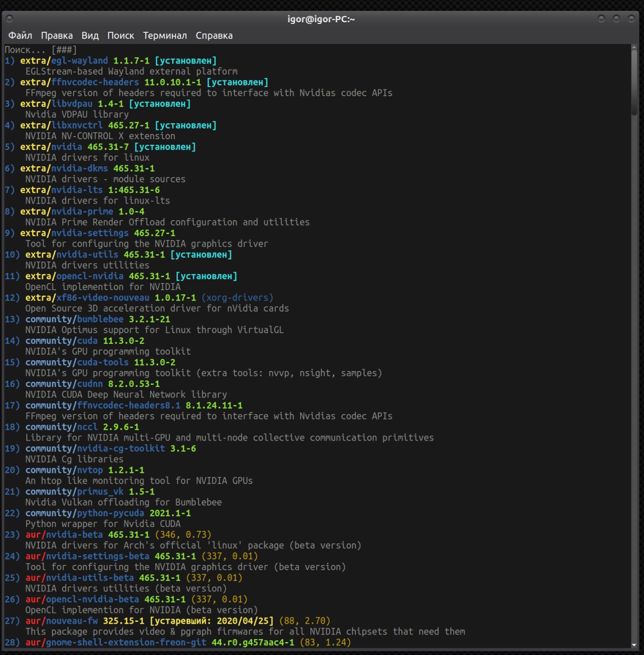
Task: Open the Вид menu
Action: point(90,35)
